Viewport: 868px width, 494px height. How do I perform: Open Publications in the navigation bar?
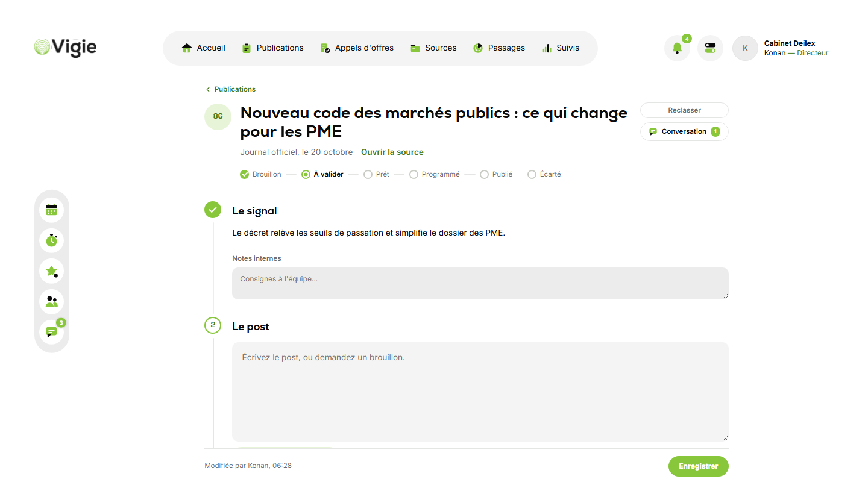(x=272, y=48)
